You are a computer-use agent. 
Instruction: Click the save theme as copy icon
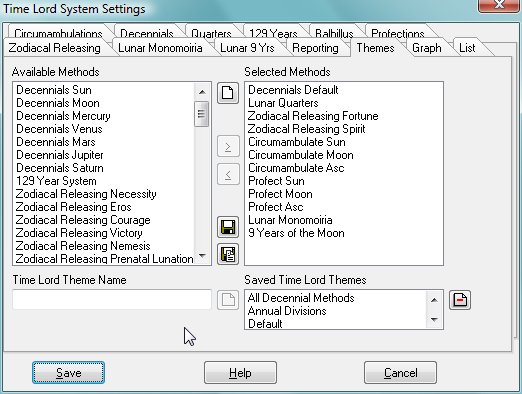pos(228,254)
